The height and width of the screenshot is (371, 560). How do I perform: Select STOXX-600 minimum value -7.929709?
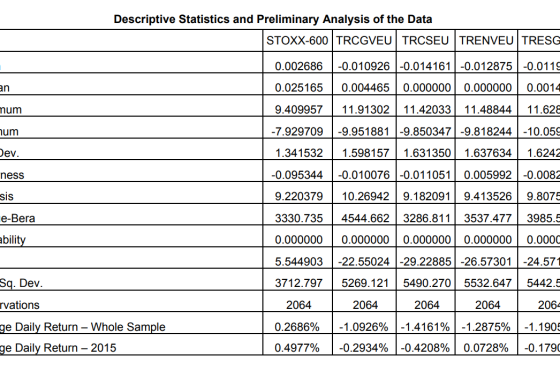297,131
